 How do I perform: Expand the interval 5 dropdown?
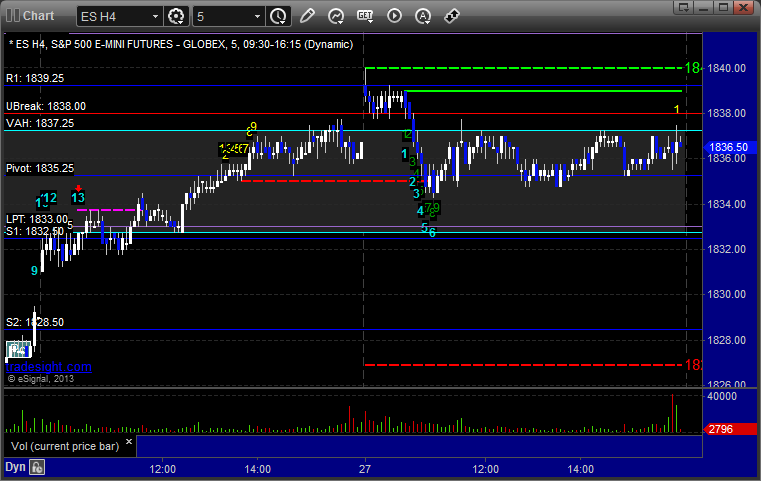point(257,17)
